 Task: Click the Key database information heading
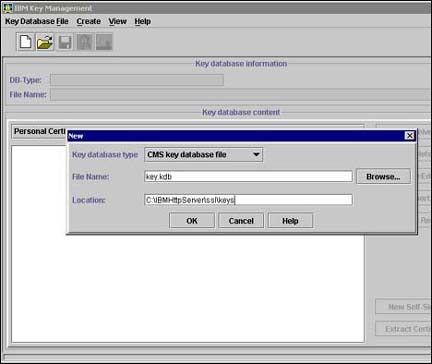pos(241,63)
